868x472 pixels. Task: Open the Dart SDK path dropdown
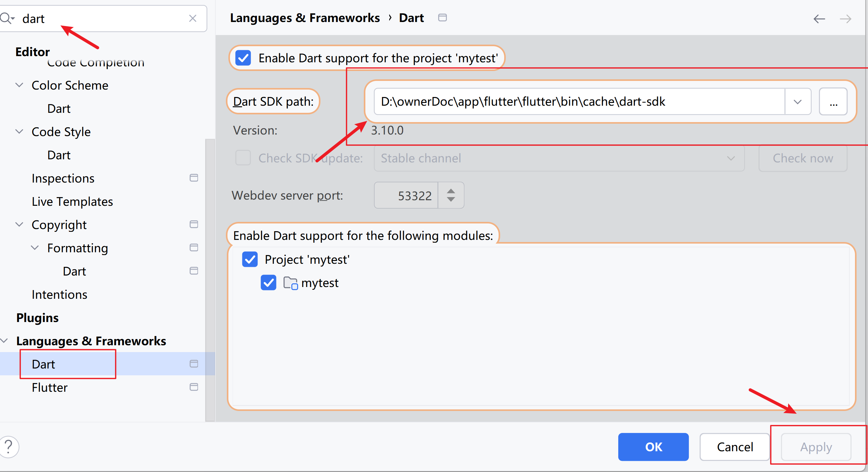click(797, 102)
